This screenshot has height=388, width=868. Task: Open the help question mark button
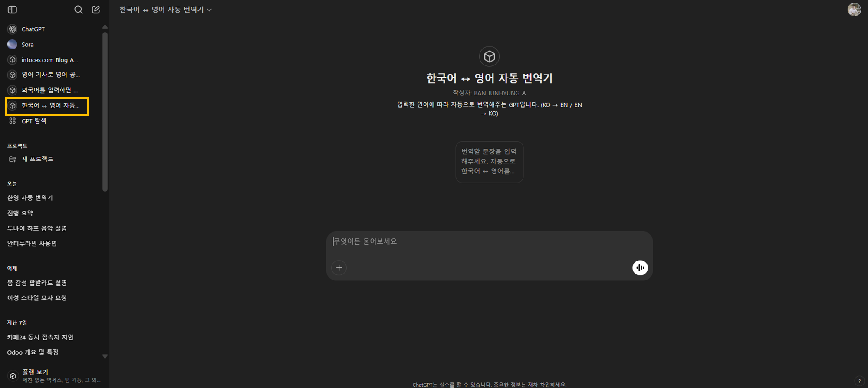(859, 381)
